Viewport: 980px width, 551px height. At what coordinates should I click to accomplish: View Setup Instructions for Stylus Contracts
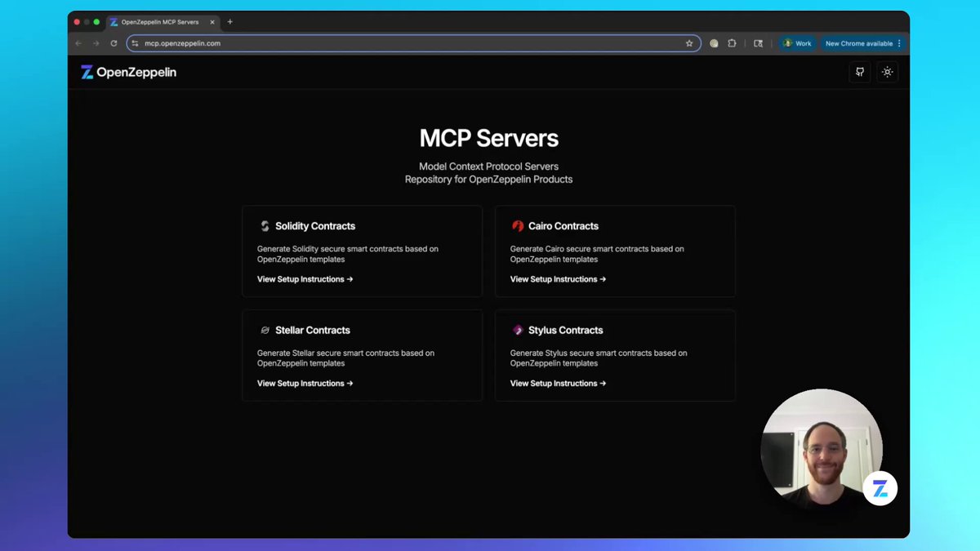pyautogui.click(x=559, y=384)
